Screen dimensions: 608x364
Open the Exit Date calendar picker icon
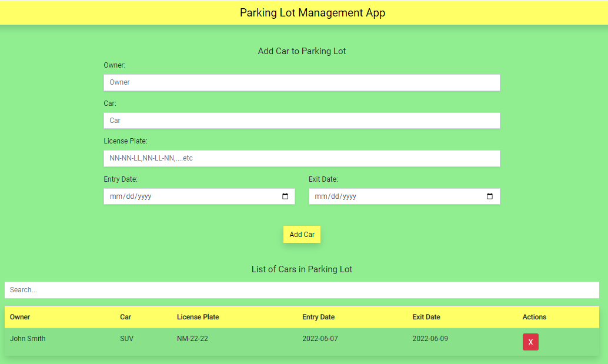click(490, 196)
